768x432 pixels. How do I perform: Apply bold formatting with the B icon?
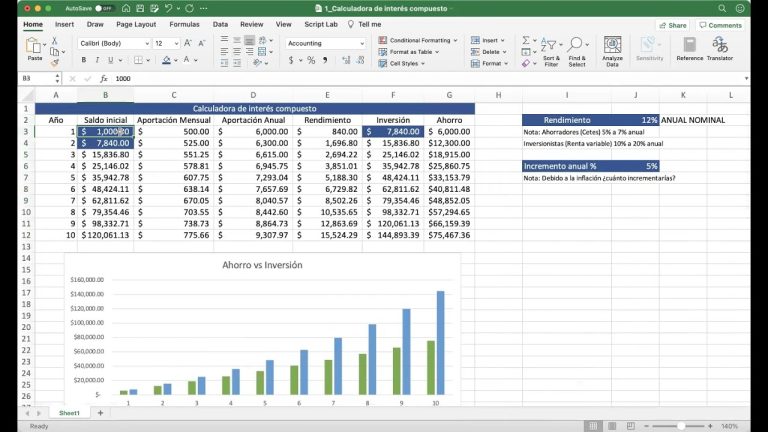click(x=84, y=61)
